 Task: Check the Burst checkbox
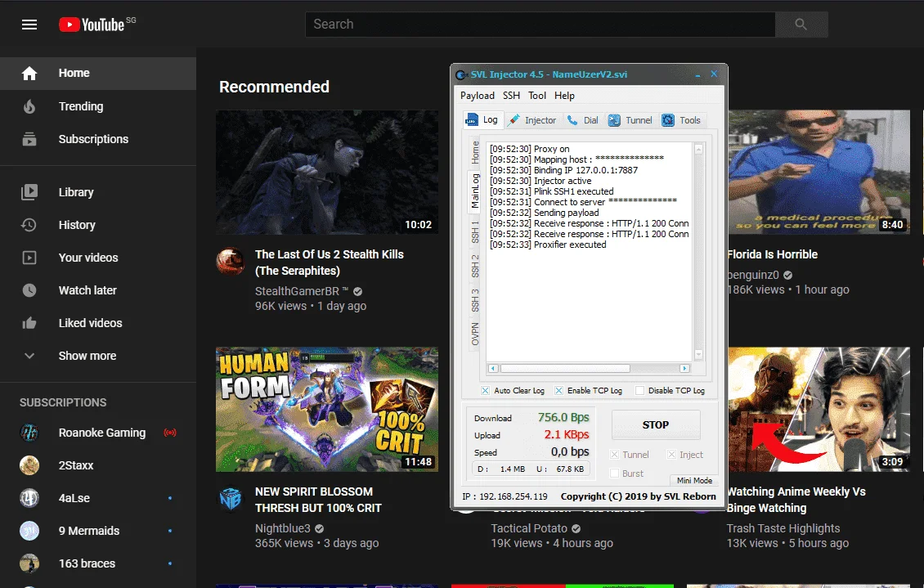coord(614,474)
